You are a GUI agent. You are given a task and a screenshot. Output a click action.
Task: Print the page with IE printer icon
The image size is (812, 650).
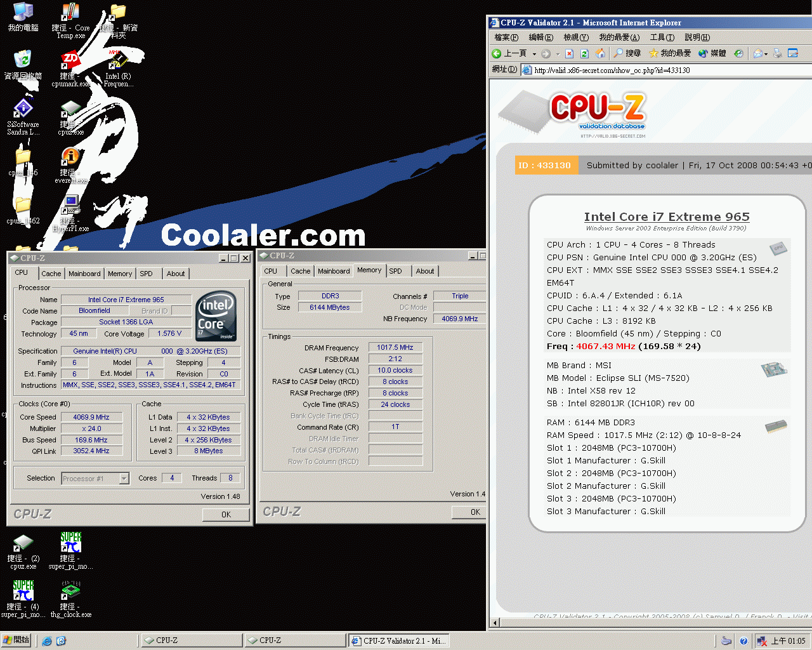pos(777,53)
